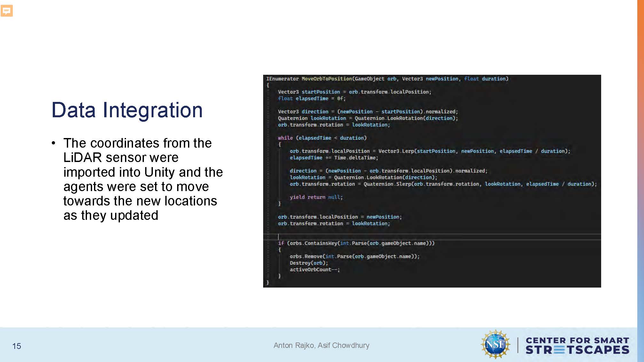
Task: Click the text cursor line in code
Action: click(279, 237)
